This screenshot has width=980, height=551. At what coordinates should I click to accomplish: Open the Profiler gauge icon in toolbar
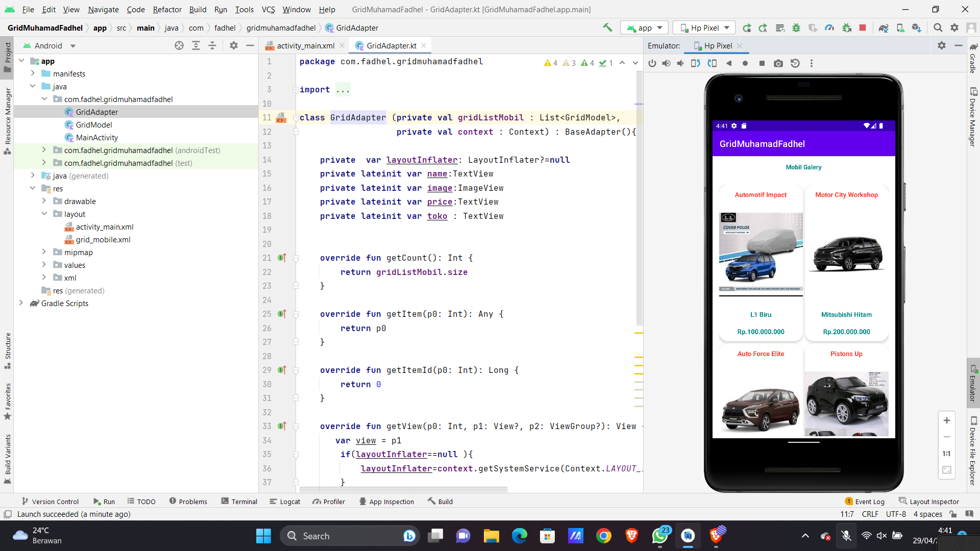click(829, 28)
